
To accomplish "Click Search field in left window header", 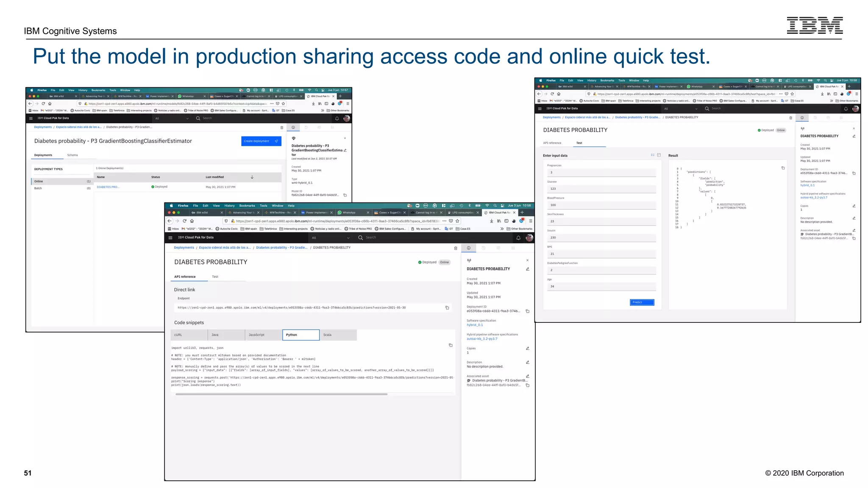I will pos(207,118).
